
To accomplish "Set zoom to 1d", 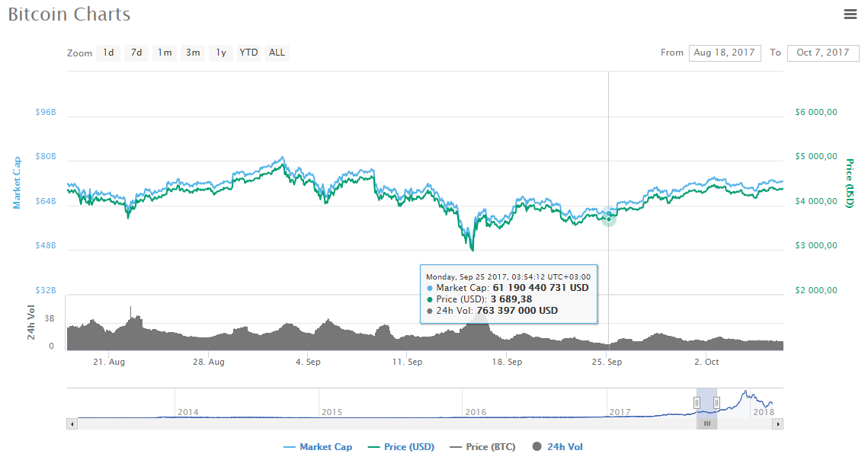I will pyautogui.click(x=108, y=53).
